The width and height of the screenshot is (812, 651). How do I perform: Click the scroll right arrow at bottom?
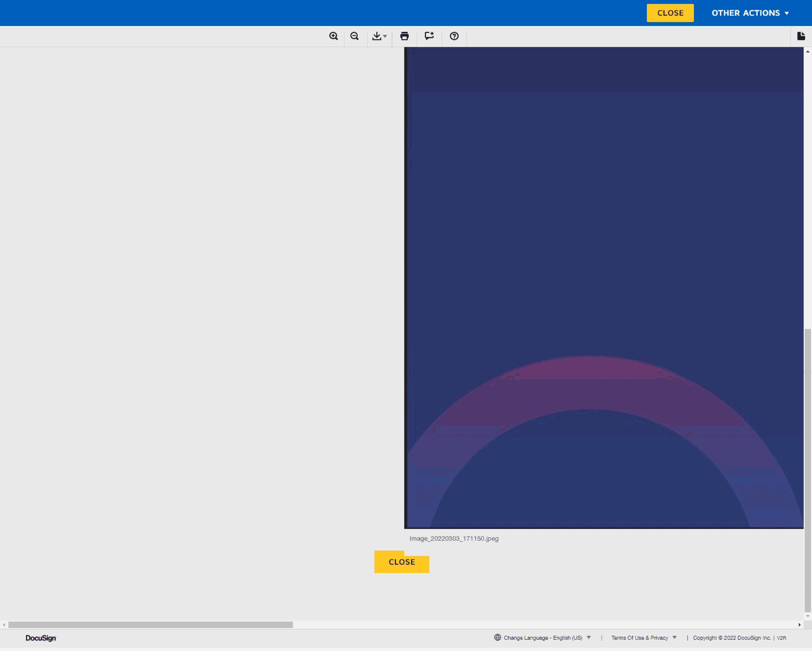point(800,625)
